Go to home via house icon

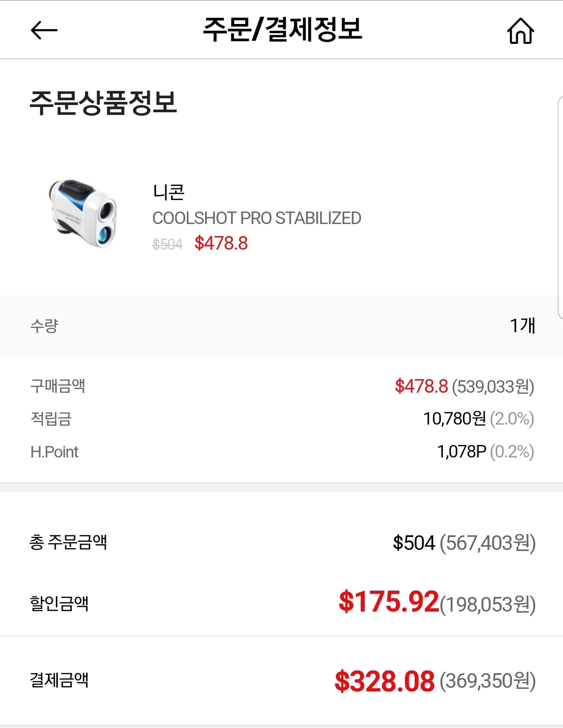520,31
